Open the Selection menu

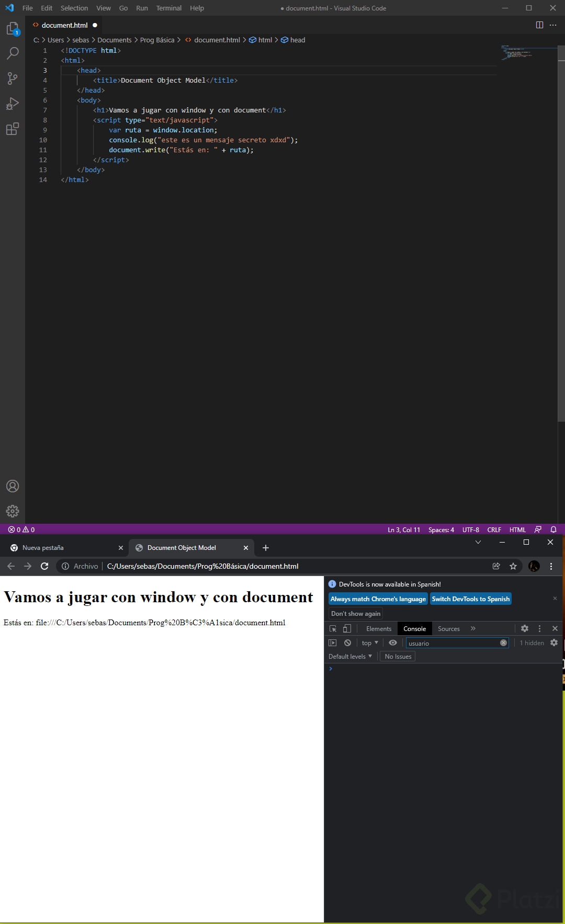pyautogui.click(x=74, y=8)
